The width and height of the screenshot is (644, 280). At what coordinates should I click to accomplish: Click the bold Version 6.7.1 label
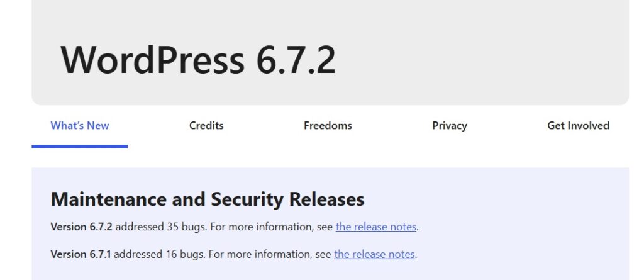click(80, 255)
